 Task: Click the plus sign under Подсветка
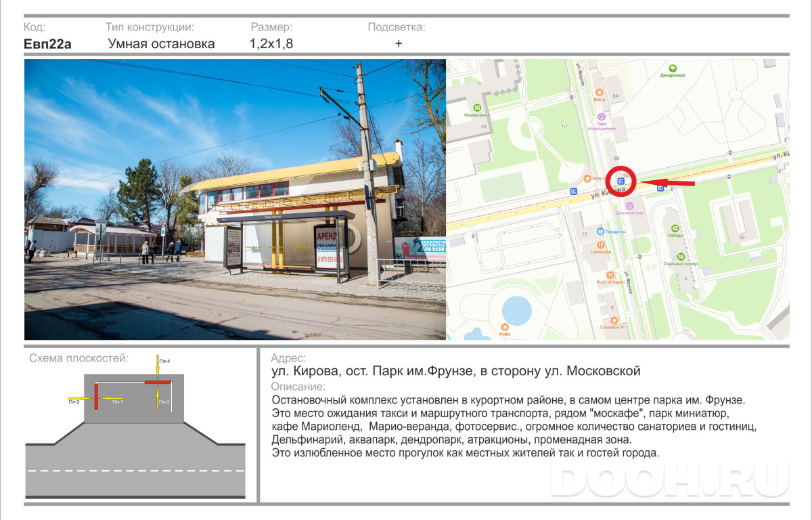(x=399, y=43)
